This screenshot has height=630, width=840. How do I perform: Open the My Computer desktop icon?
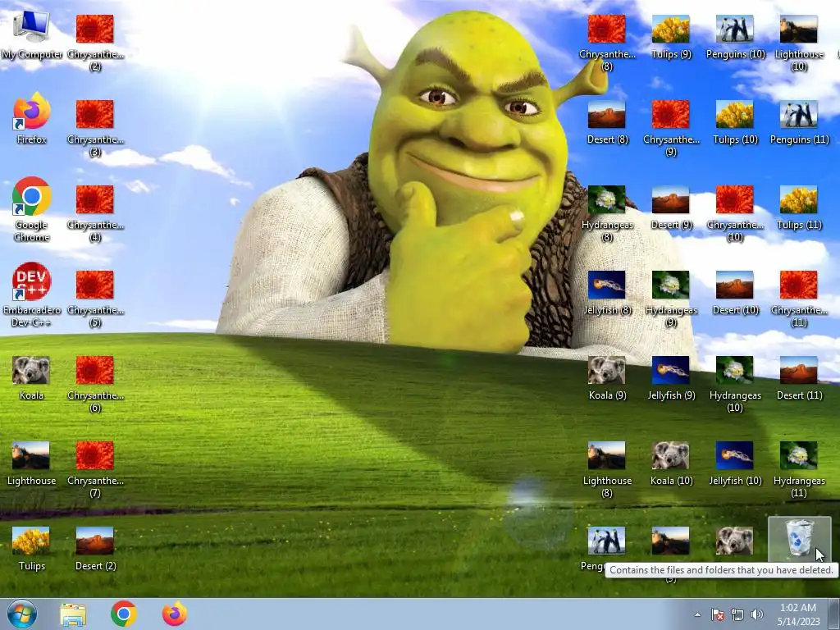(31, 36)
